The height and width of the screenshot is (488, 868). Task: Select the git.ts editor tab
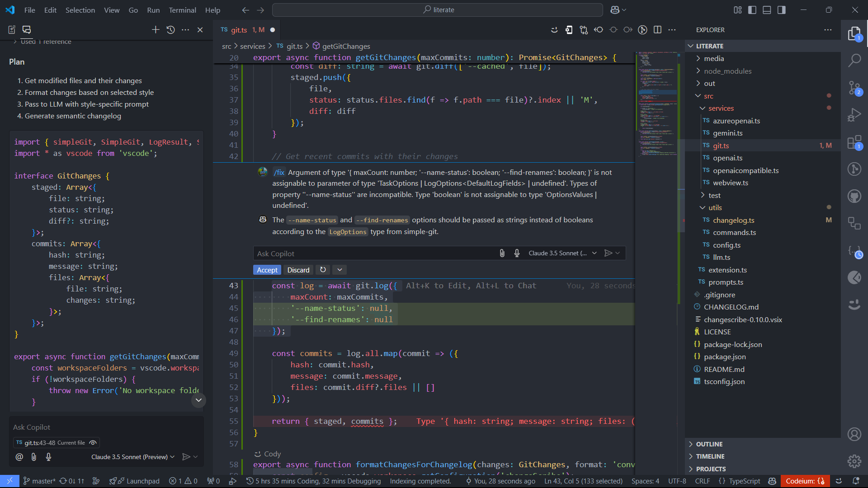239,30
